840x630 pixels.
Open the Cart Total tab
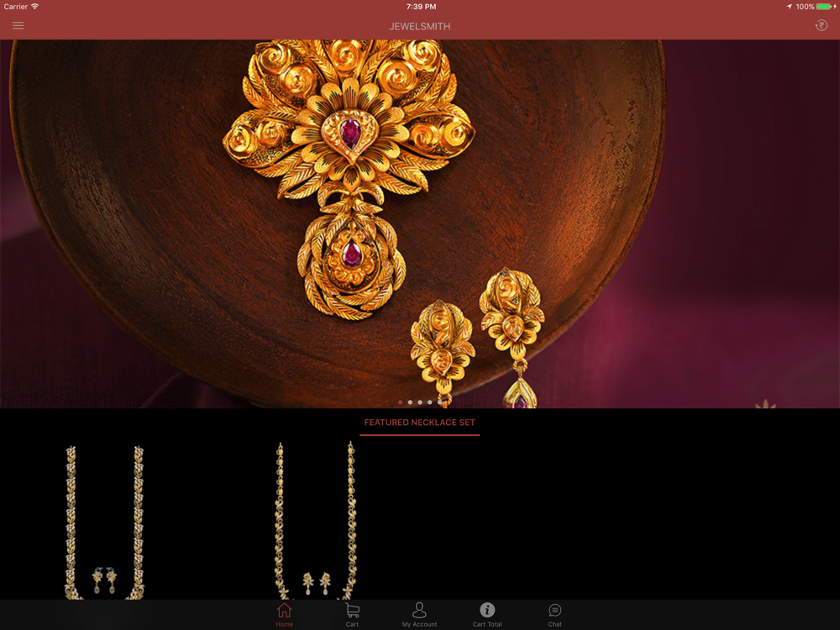click(x=487, y=615)
